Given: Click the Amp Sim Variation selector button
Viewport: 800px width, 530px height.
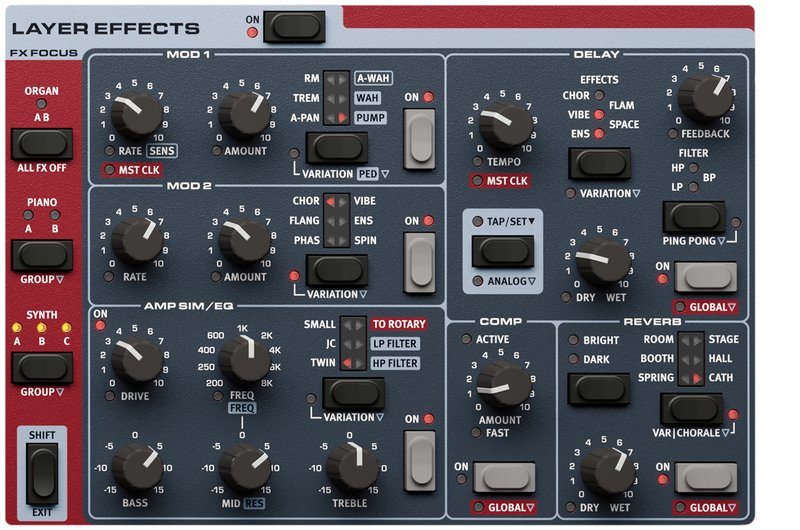Looking at the screenshot, I should coord(353,393).
